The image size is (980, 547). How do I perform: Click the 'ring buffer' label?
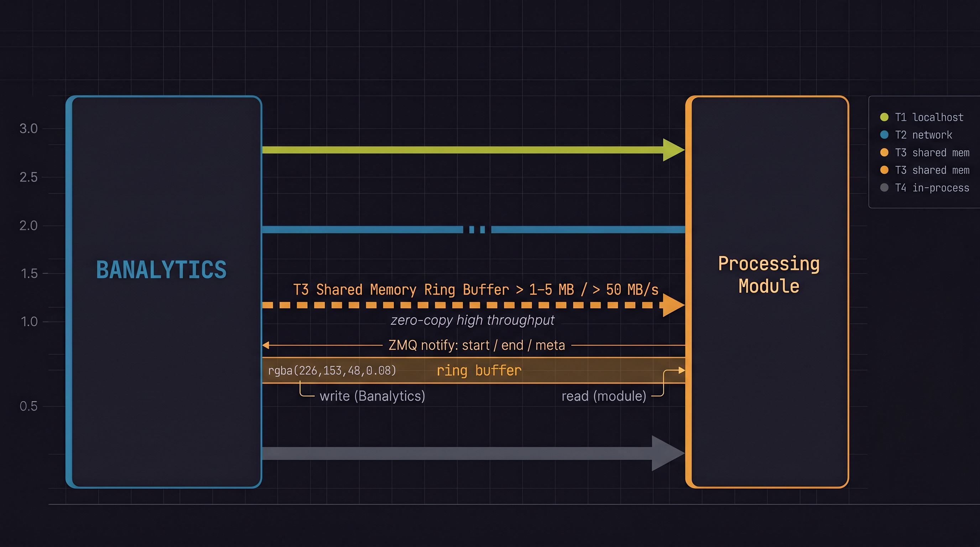(479, 370)
